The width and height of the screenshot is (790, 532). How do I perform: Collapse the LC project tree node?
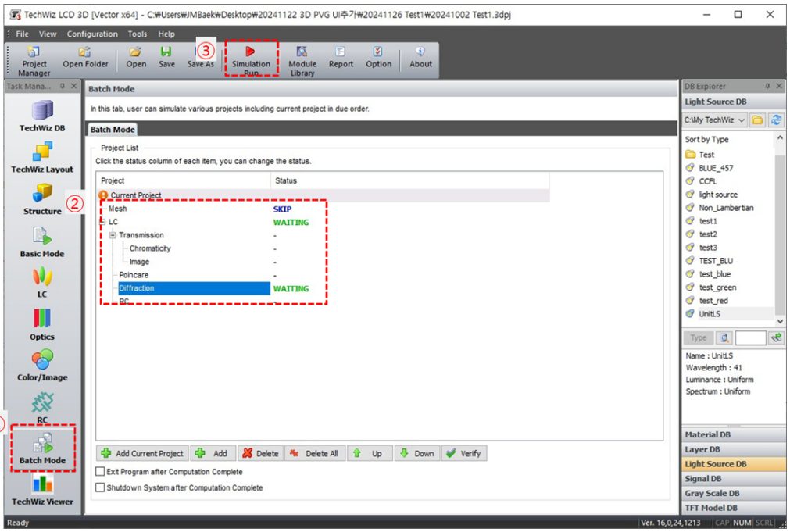pyautogui.click(x=102, y=223)
